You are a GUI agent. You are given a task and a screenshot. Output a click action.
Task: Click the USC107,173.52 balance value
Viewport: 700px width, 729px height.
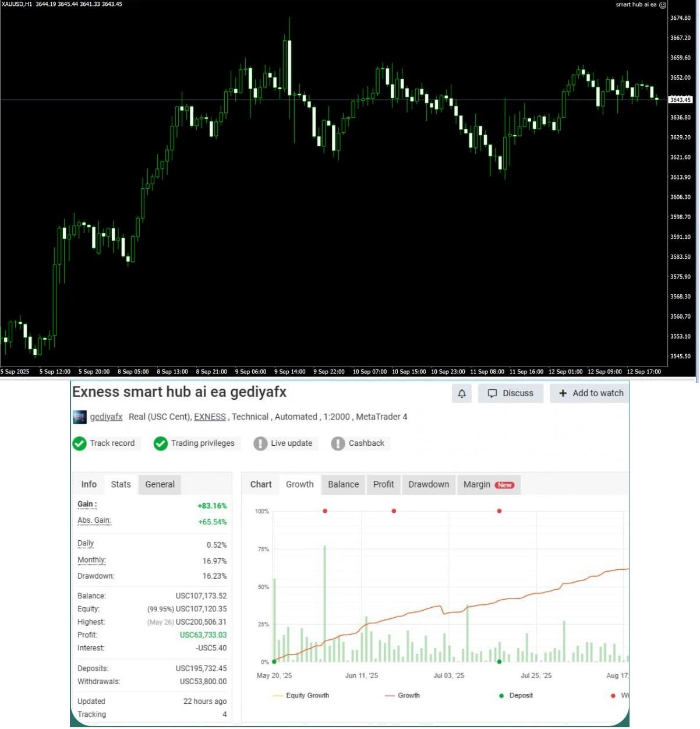point(201,596)
